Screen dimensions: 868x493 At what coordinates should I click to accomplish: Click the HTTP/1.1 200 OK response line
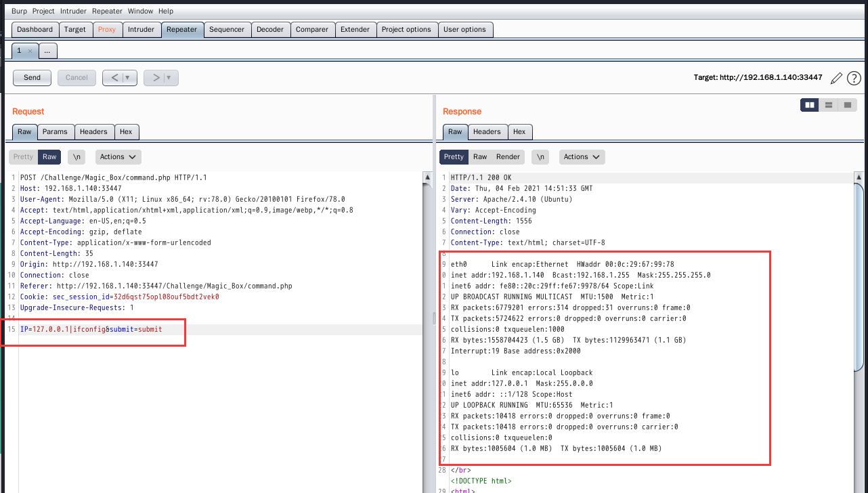coord(481,178)
